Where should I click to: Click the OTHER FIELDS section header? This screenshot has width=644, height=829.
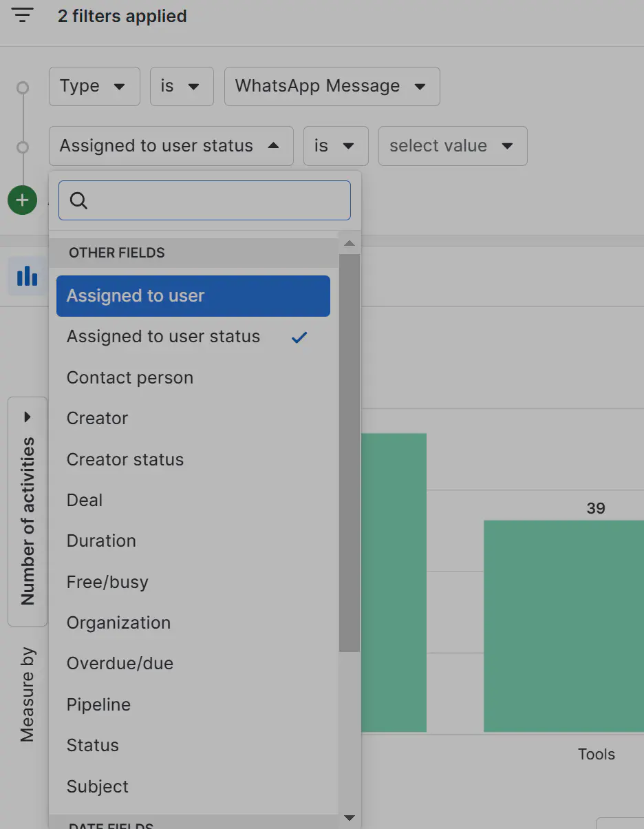click(x=194, y=253)
